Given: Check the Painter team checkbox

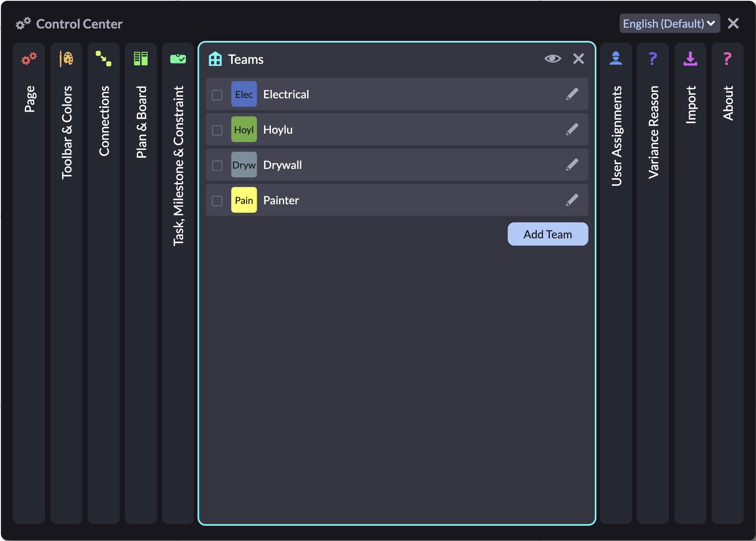Looking at the screenshot, I should 217,201.
